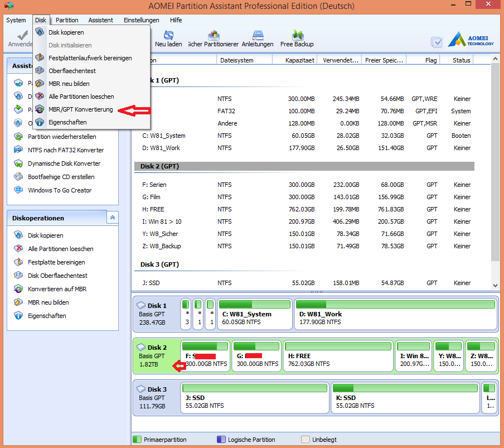Screen dimensions: 504x448
Task: Click Bootfaehige CD erstellen icon
Action: [x=18, y=176]
